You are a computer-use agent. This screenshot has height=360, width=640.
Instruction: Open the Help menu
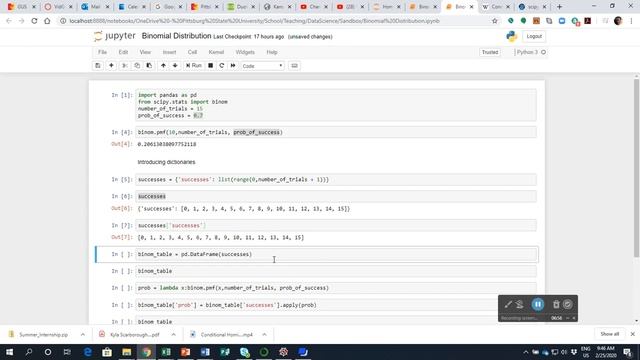tap(272, 52)
